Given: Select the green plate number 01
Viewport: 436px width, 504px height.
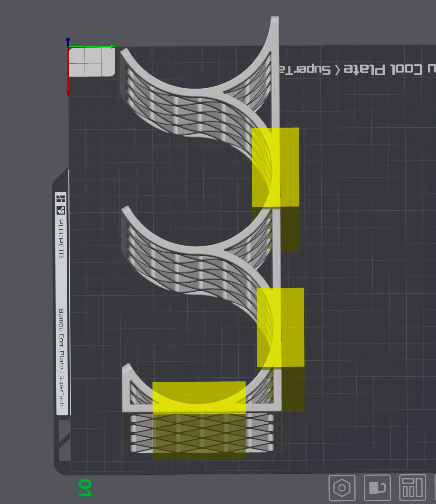Looking at the screenshot, I should [84, 488].
